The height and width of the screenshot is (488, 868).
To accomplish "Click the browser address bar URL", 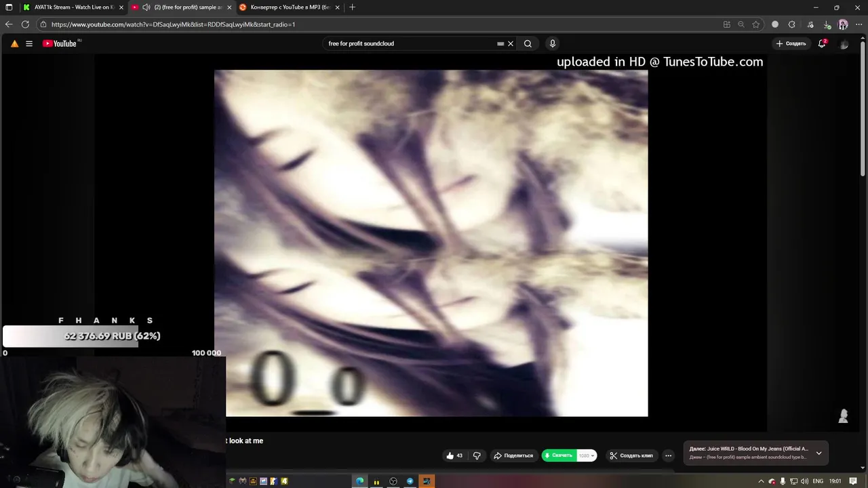I will [x=173, y=24].
